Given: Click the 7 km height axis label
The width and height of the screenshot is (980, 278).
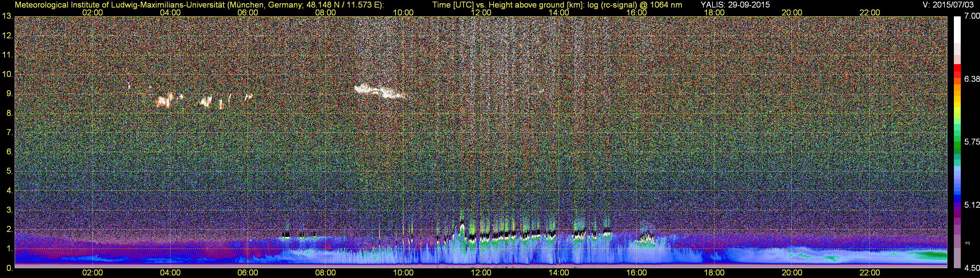Looking at the screenshot, I should [x=9, y=132].
